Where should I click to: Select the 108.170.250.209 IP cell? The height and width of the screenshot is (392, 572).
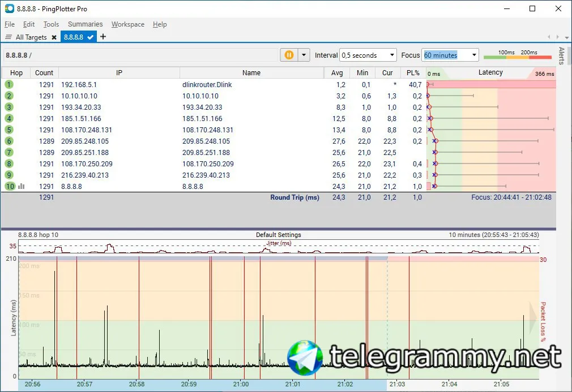click(87, 163)
